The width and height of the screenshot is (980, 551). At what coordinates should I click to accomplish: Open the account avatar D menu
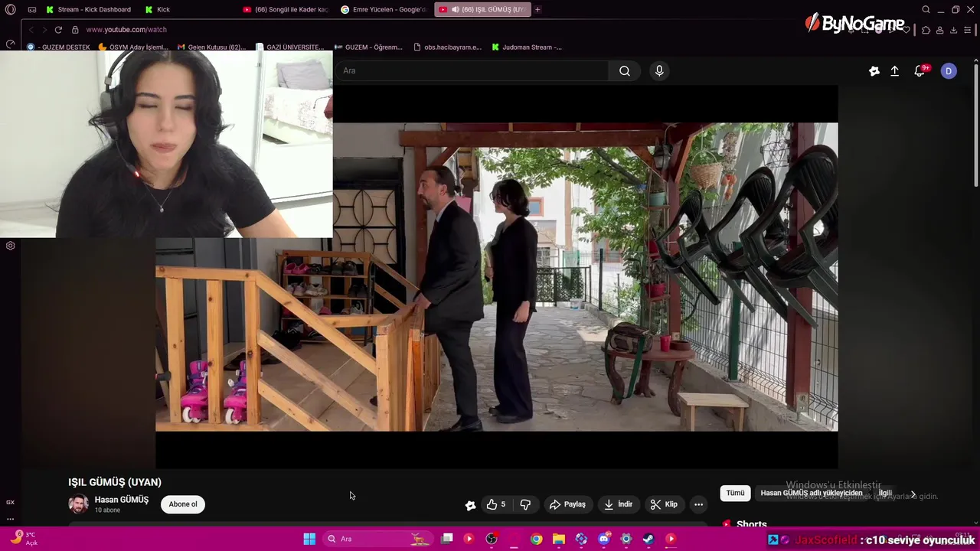[949, 70]
